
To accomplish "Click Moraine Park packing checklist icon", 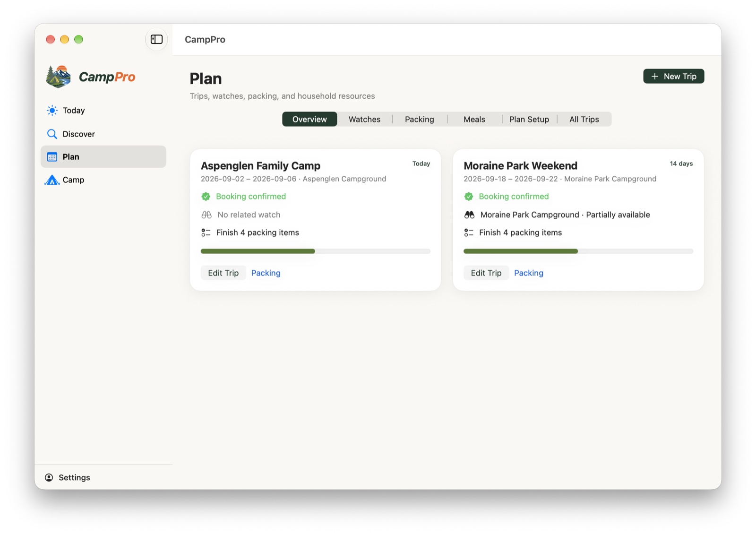I will tap(468, 233).
